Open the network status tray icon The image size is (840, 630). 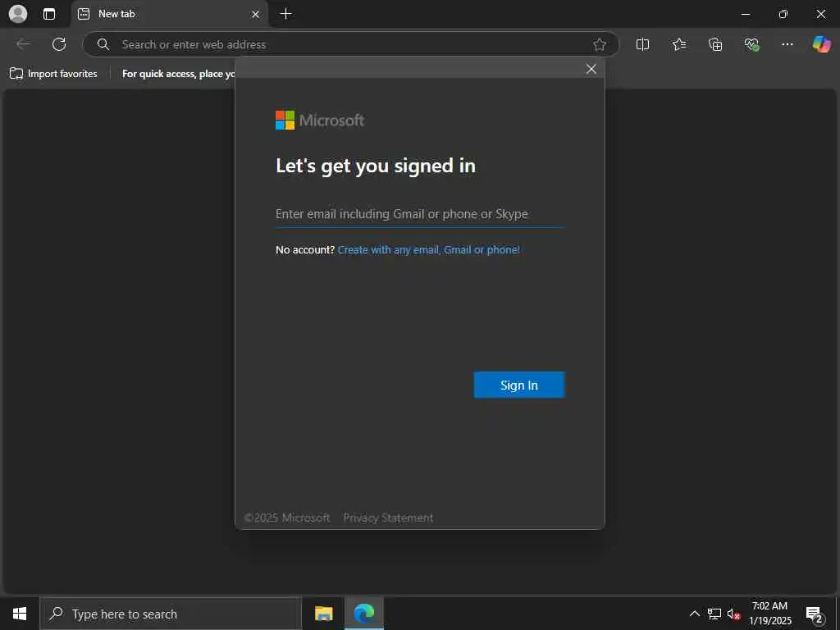pyautogui.click(x=714, y=614)
